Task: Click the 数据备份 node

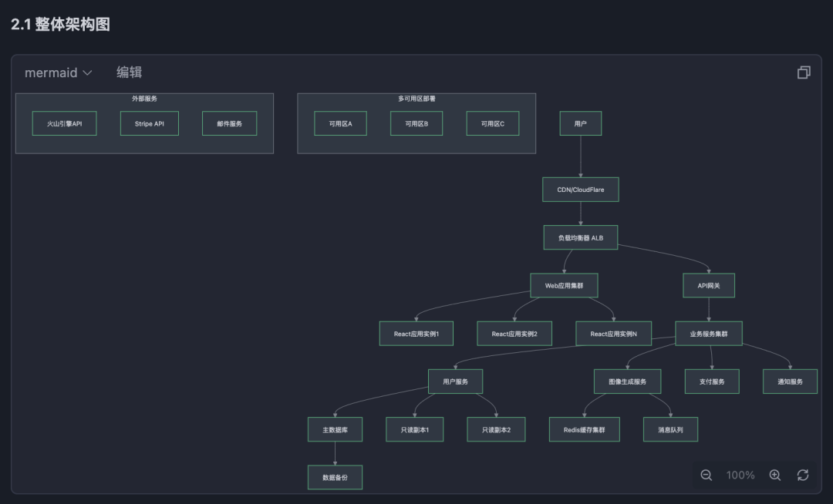Action: (x=335, y=477)
